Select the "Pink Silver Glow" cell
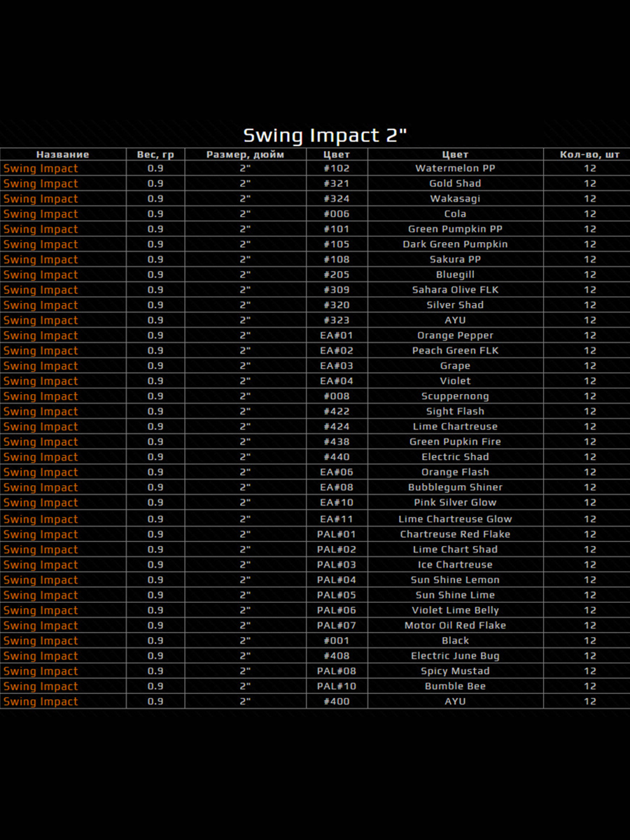This screenshot has width=630, height=840. click(455, 503)
